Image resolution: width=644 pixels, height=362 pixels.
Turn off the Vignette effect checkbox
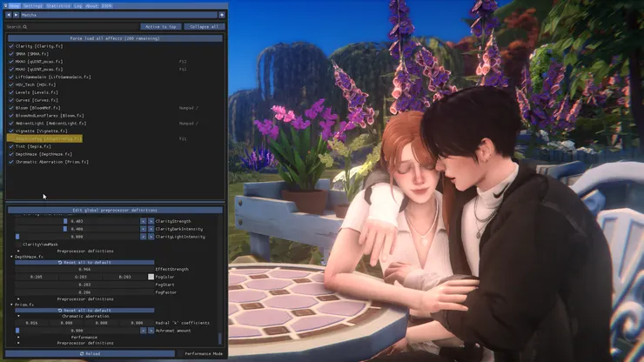click(11, 131)
